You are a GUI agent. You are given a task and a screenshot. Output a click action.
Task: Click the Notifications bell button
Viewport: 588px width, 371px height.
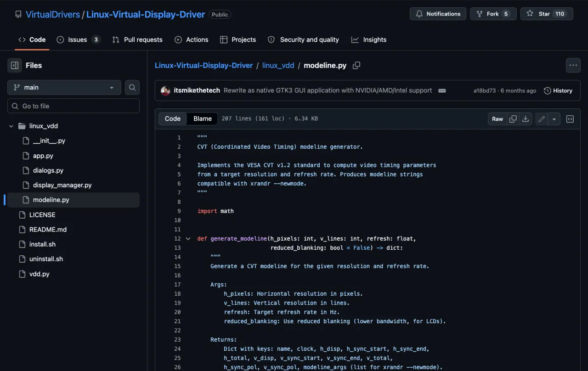click(x=438, y=14)
